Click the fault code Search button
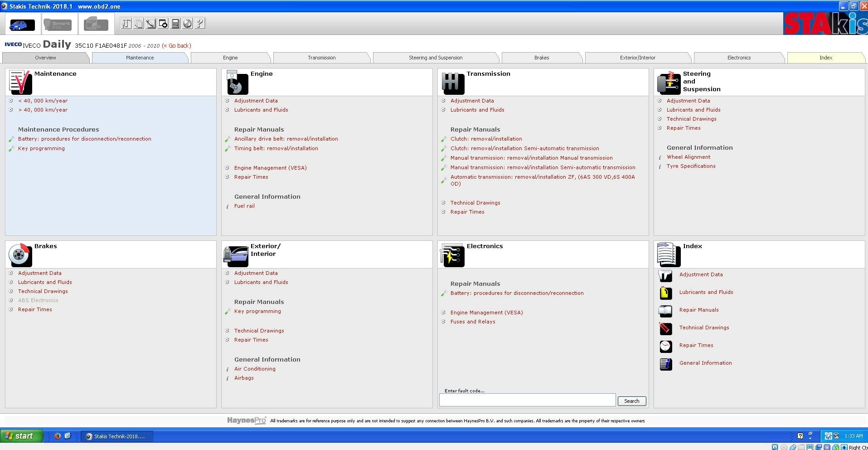The image size is (868, 450). pos(631,401)
